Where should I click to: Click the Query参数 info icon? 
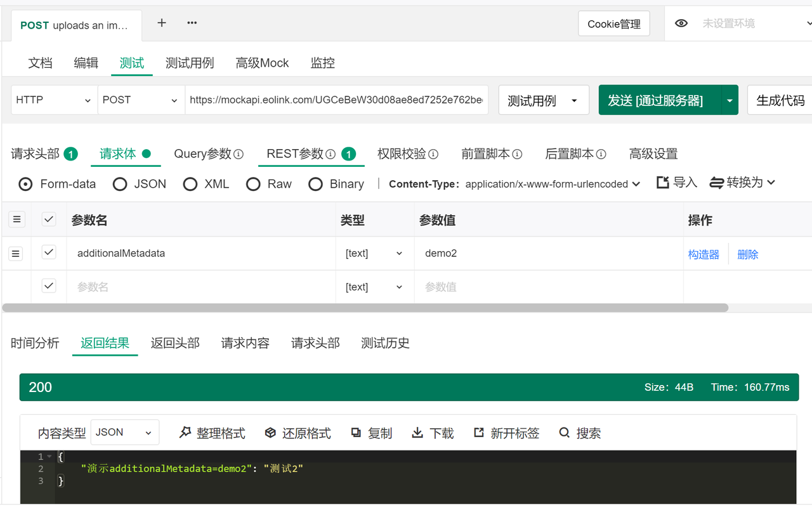(239, 154)
